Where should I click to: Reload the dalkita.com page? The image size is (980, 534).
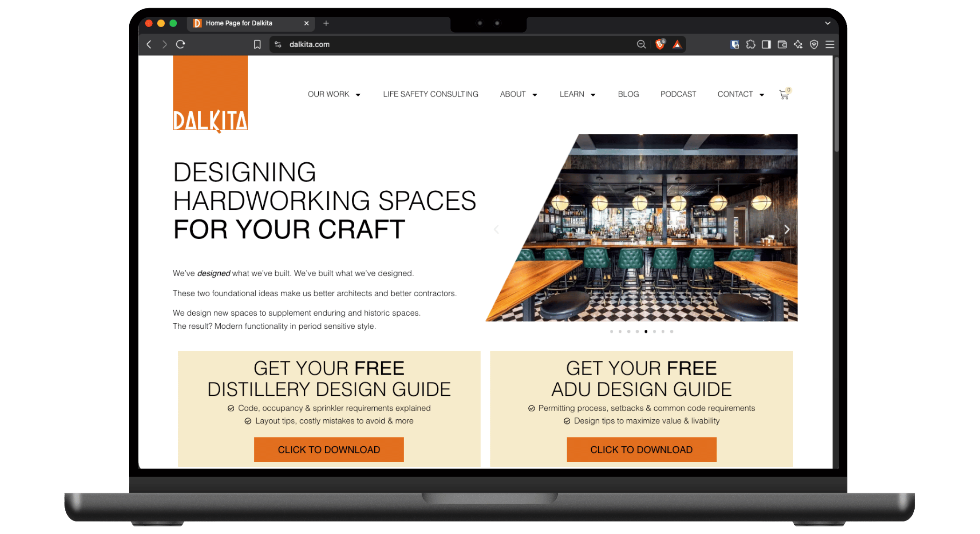[x=181, y=44]
